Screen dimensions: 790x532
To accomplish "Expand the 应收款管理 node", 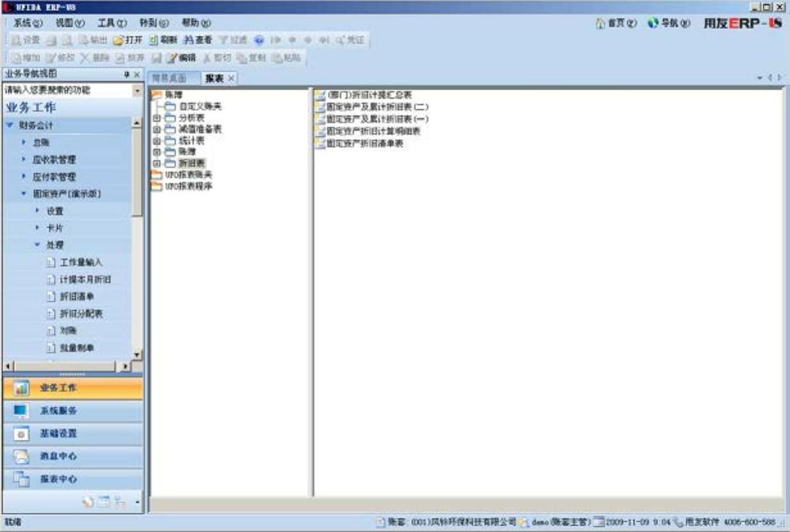I will 24,159.
